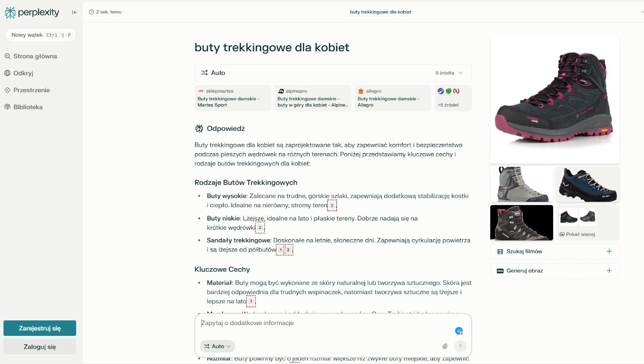This screenshot has width=644, height=364.
Task: Click the more options dots at top right
Action: [x=642, y=12]
